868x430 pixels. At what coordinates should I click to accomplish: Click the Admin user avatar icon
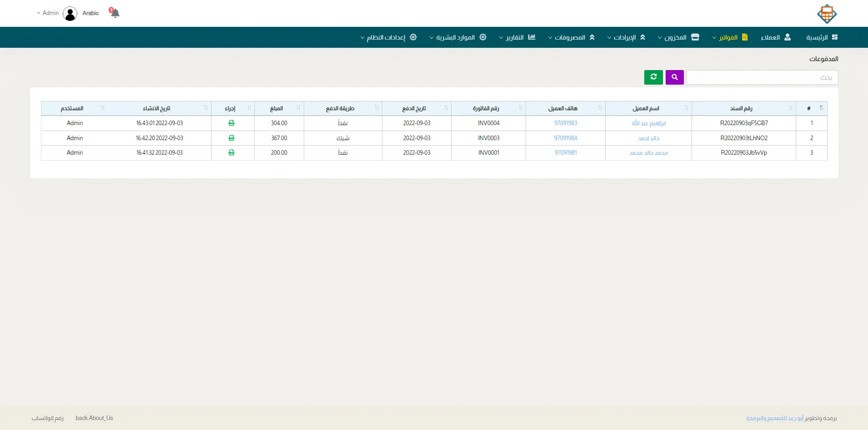click(70, 14)
